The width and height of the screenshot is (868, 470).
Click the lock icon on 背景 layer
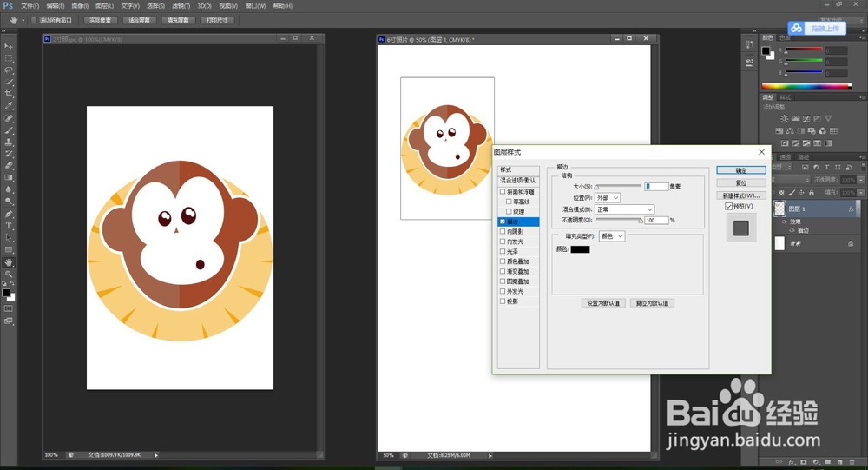pyautogui.click(x=851, y=244)
